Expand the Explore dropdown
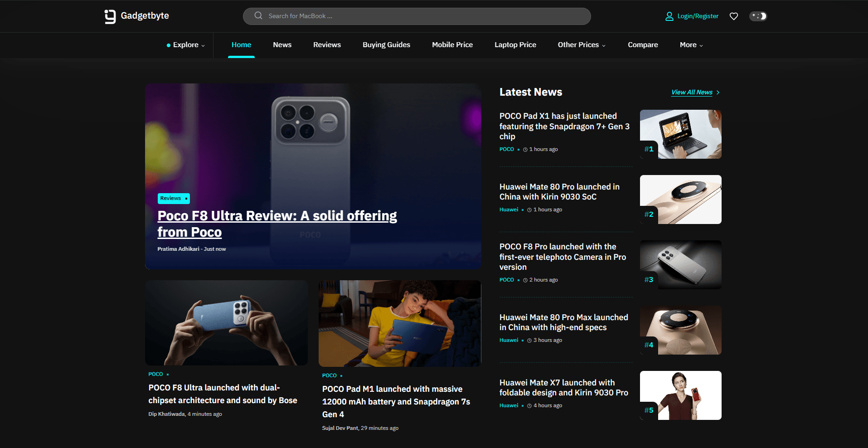 186,45
